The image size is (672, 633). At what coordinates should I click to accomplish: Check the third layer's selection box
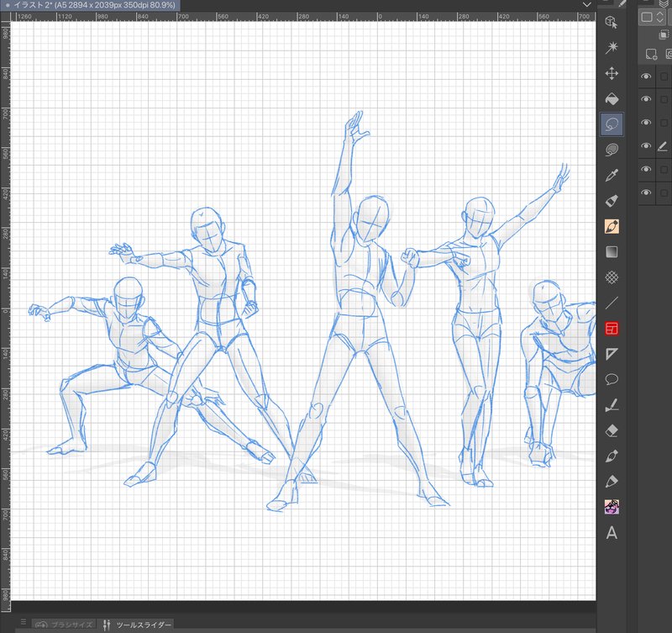point(664,123)
